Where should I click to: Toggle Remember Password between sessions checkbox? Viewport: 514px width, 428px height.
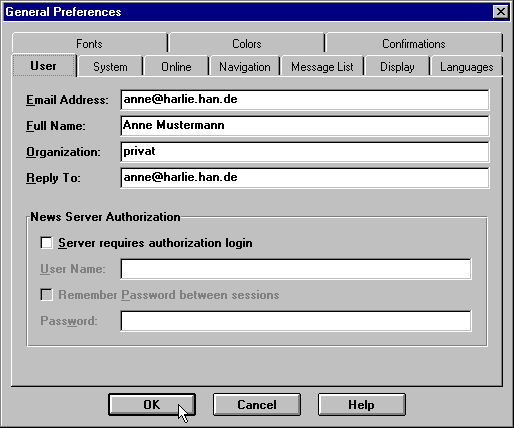coord(46,295)
